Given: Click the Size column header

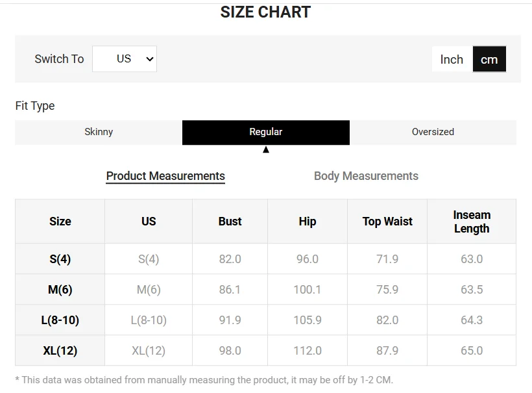Looking at the screenshot, I should click(x=60, y=222).
